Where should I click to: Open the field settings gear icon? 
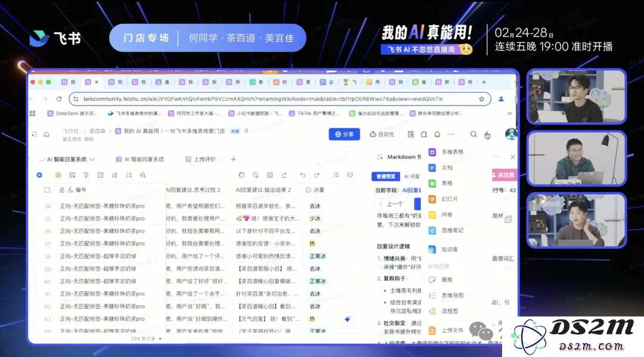pyautogui.click(x=58, y=175)
